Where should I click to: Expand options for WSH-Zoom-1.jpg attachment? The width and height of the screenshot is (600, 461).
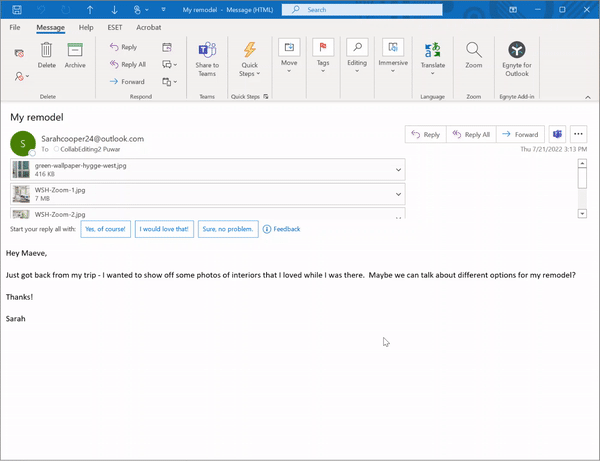coord(398,194)
